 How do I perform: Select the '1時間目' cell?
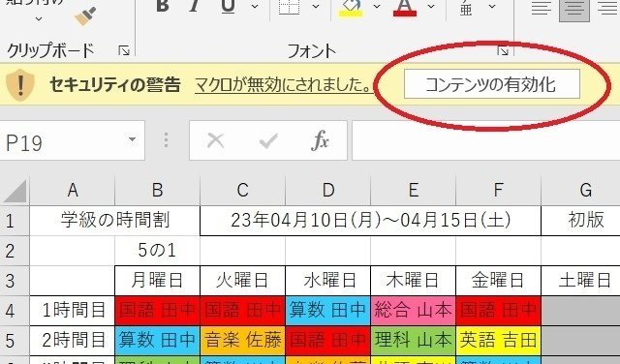tap(73, 311)
